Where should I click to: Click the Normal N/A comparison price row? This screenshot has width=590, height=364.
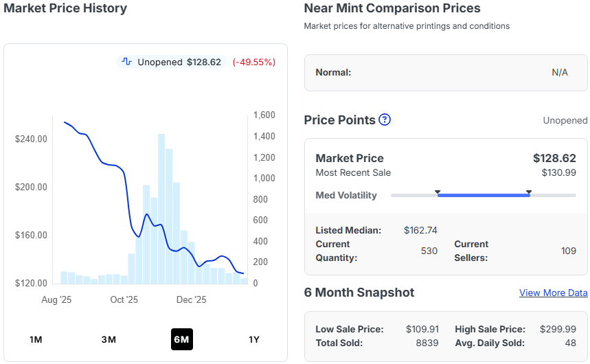coord(446,72)
